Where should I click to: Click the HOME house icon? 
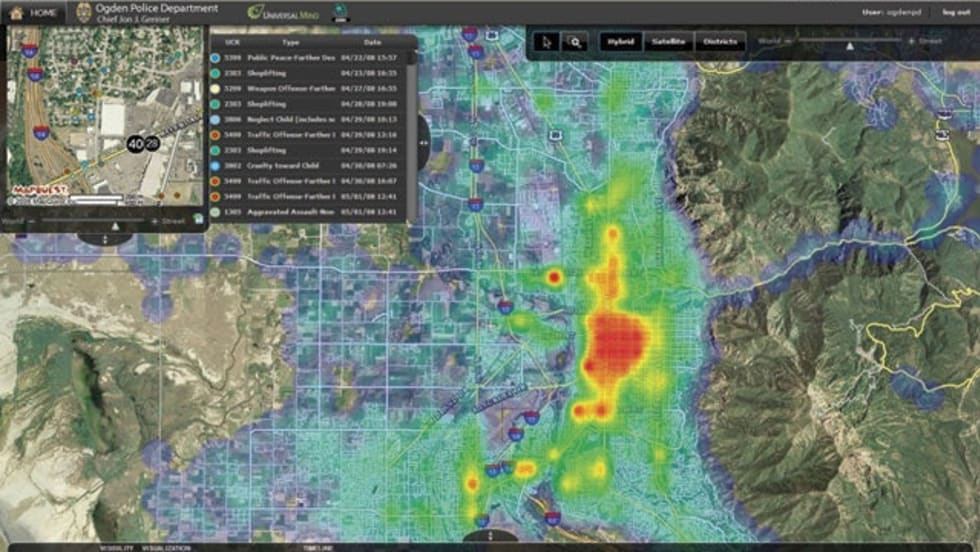coord(16,12)
